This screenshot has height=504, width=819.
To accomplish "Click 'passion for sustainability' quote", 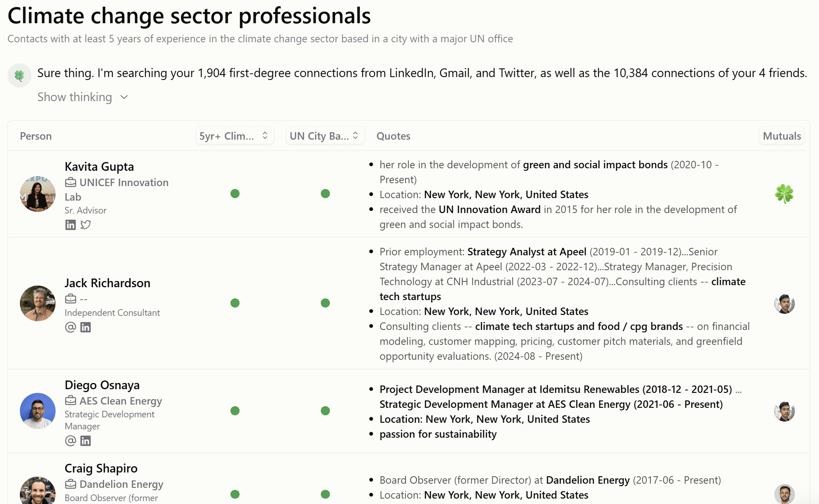I will (438, 434).
